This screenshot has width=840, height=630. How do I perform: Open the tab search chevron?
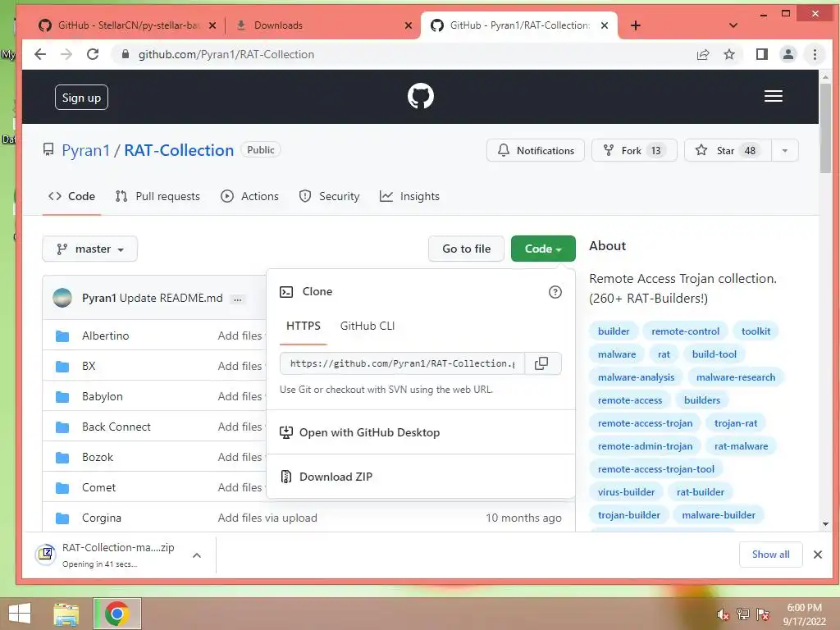pos(733,25)
